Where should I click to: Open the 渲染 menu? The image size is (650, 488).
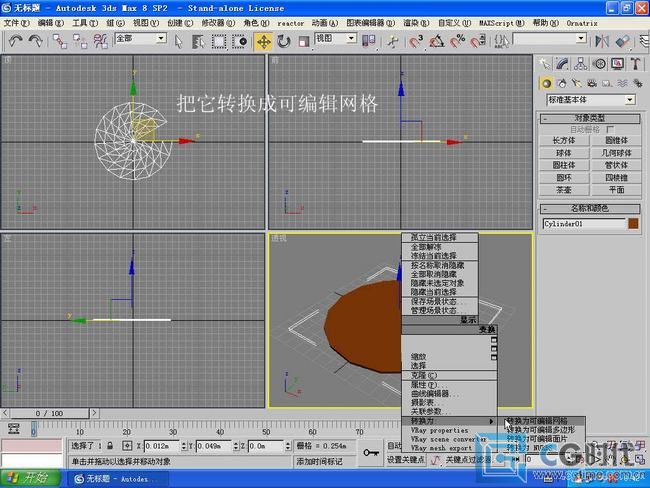tap(416, 23)
